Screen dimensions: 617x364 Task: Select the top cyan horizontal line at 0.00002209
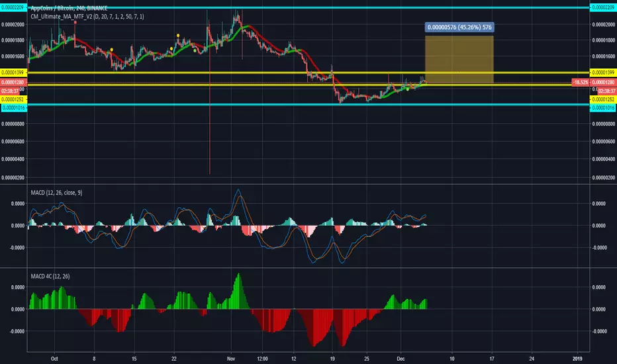(308, 7)
